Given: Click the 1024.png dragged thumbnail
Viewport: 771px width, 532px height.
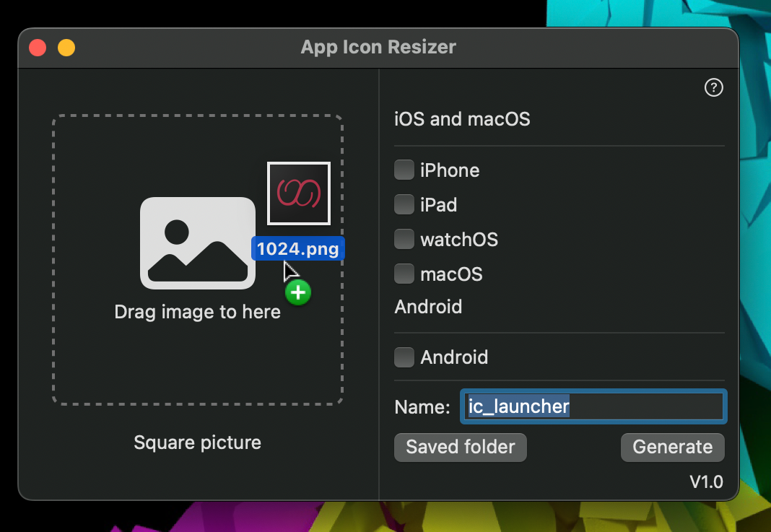Looking at the screenshot, I should (298, 193).
